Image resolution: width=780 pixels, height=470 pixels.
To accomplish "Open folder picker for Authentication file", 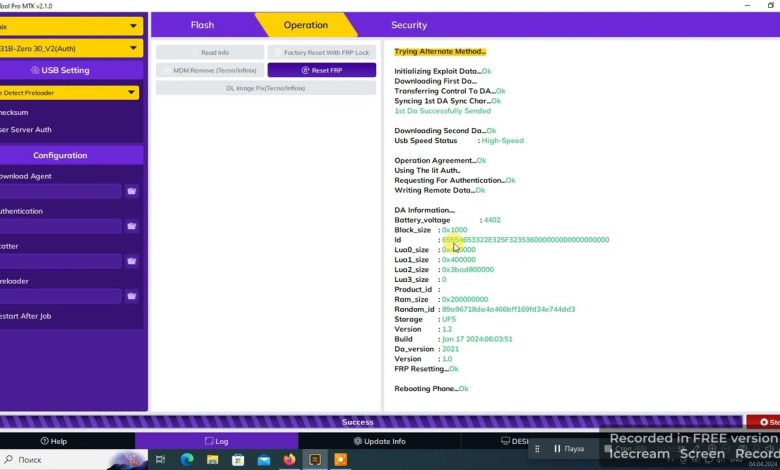I will pyautogui.click(x=132, y=226).
